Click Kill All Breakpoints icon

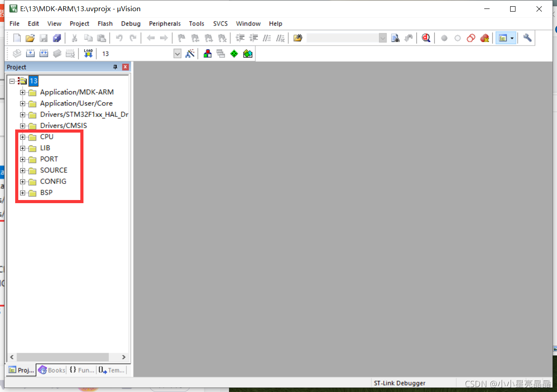coord(484,38)
